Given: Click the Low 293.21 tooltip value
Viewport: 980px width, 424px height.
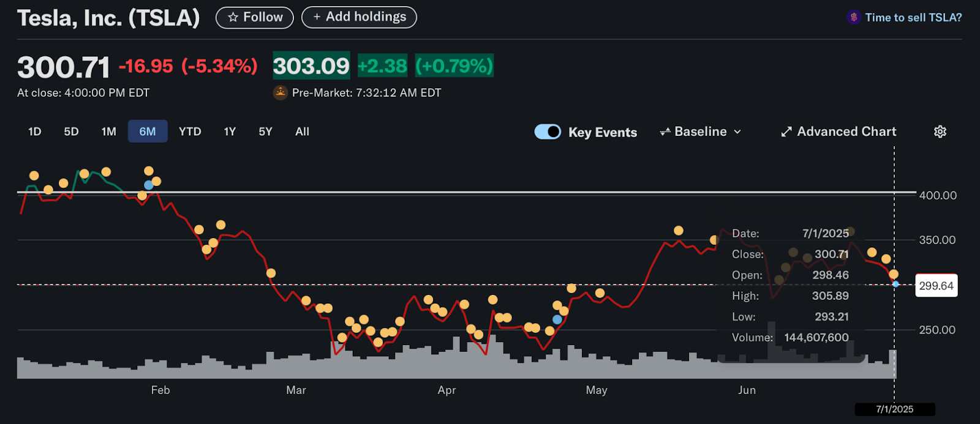Looking at the screenshot, I should [x=831, y=317].
